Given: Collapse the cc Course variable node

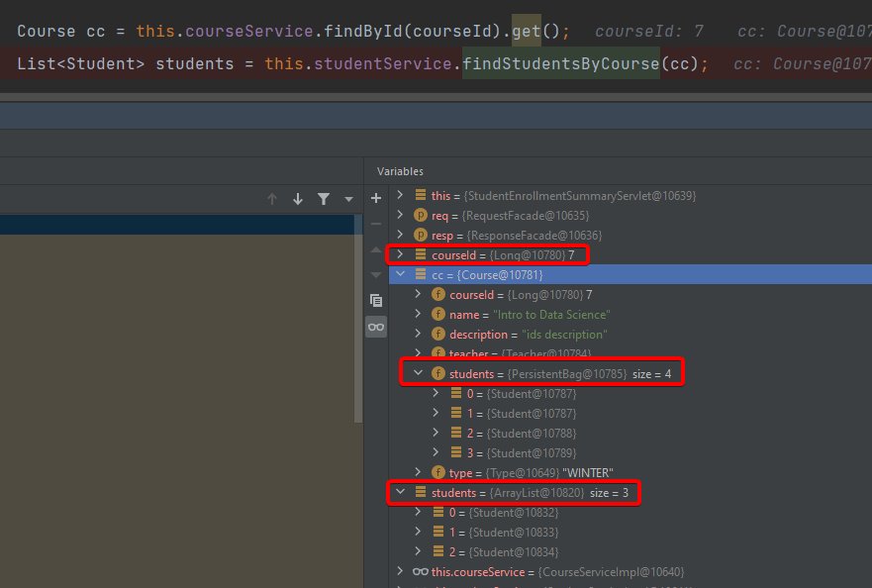Looking at the screenshot, I should tap(400, 274).
